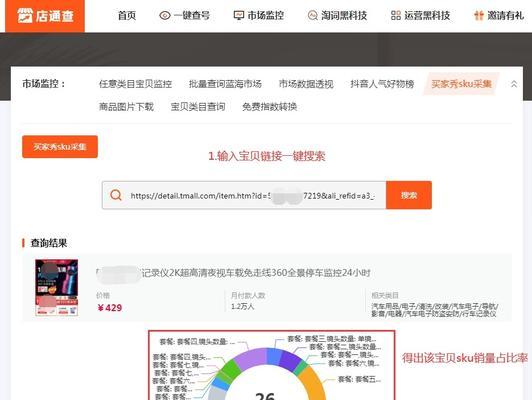Open the product thumbnail image
532x400 pixels.
[57, 288]
